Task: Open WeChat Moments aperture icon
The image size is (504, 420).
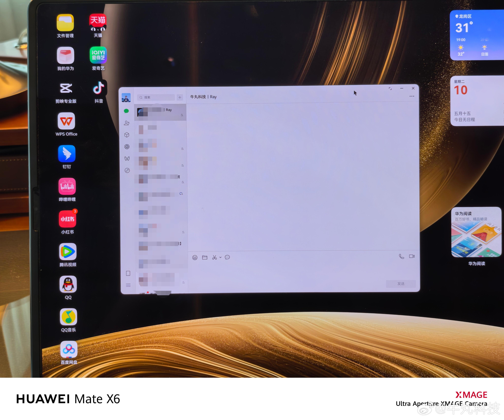Action: click(127, 147)
